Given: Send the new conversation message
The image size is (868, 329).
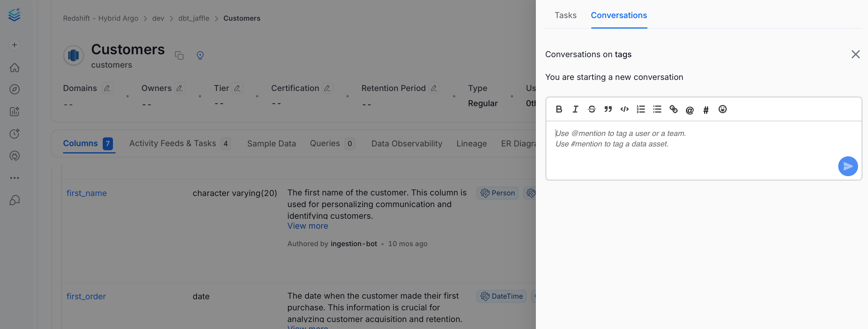Looking at the screenshot, I should tap(848, 166).
